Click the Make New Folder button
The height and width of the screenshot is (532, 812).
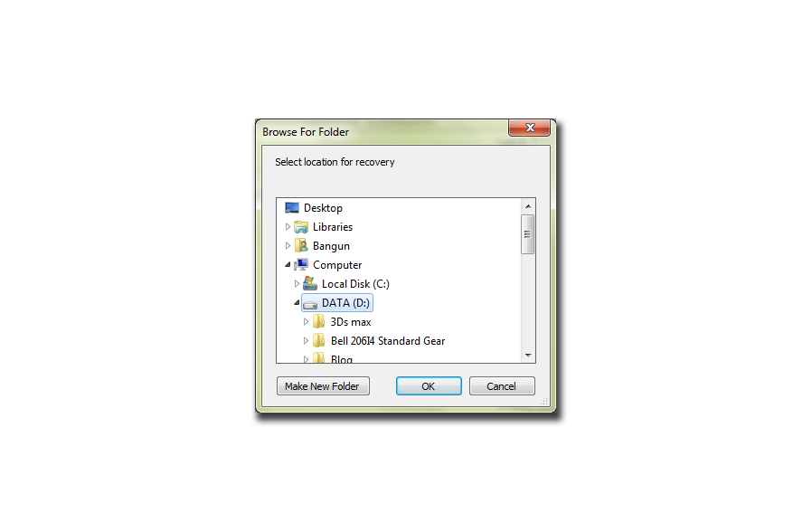coord(323,386)
